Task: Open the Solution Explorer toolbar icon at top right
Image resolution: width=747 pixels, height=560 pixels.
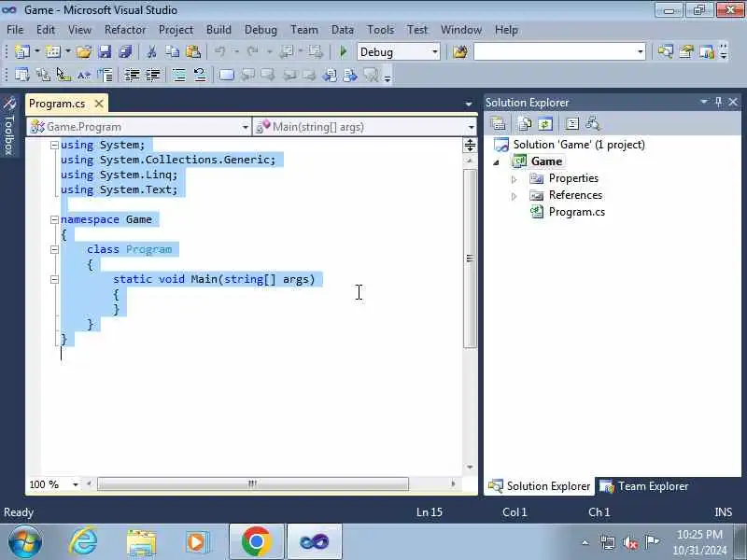Action: [666, 51]
